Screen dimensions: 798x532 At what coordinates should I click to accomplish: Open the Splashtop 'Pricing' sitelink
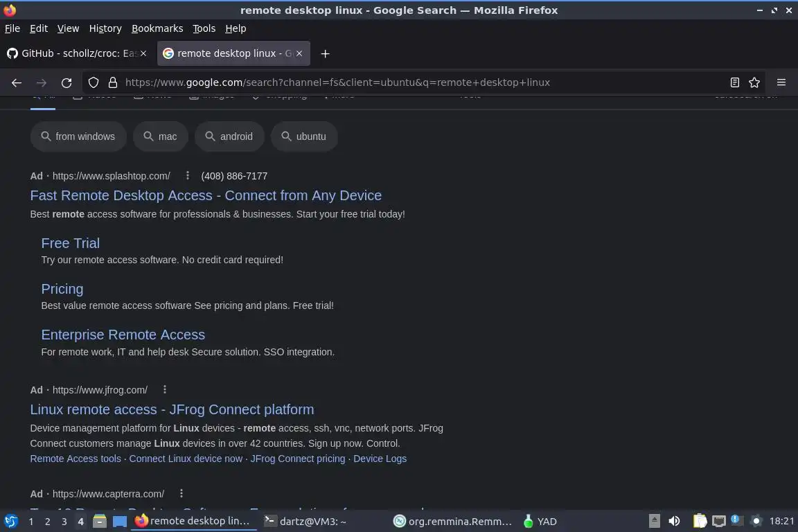tap(62, 289)
